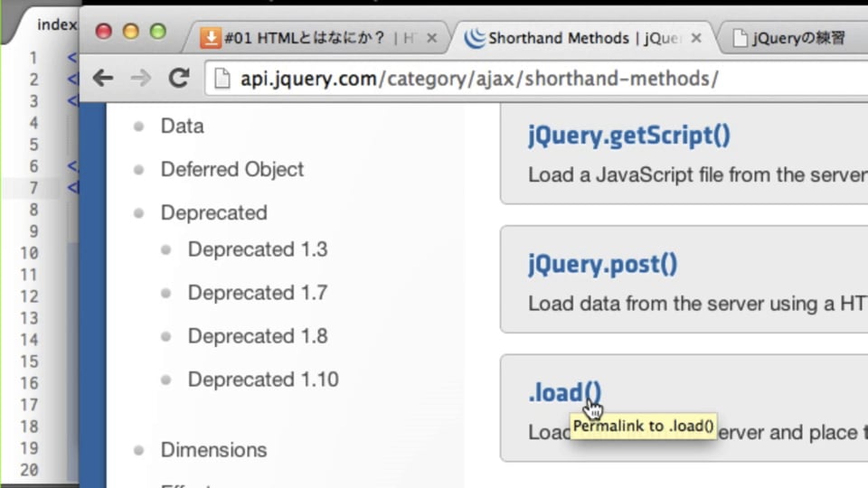Click the browser forward arrow
868x488 pixels.
click(141, 78)
